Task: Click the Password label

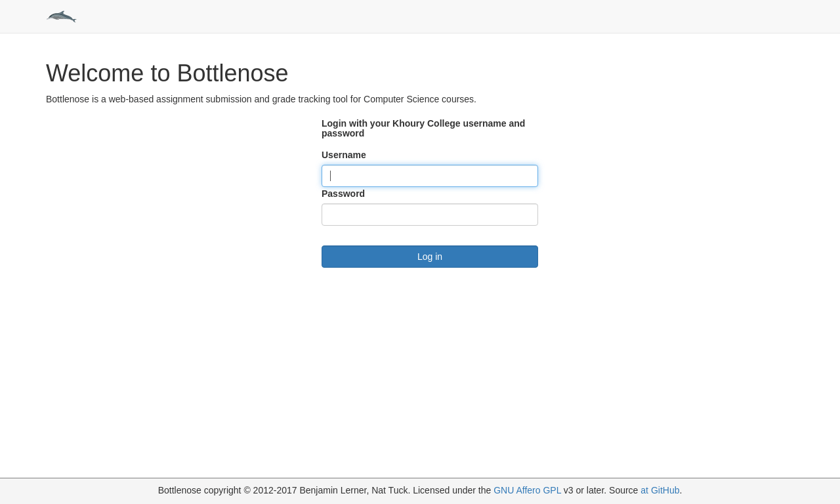Action: pos(343,194)
